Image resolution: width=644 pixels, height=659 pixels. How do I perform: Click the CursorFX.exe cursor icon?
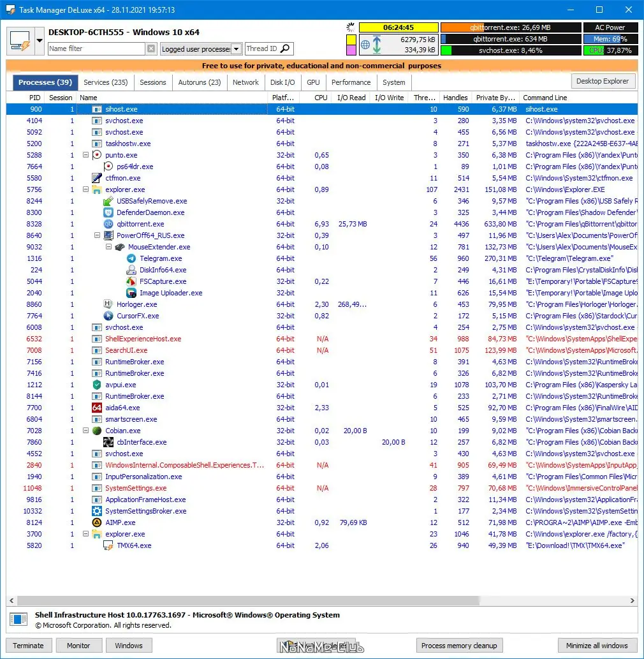pyautogui.click(x=108, y=316)
